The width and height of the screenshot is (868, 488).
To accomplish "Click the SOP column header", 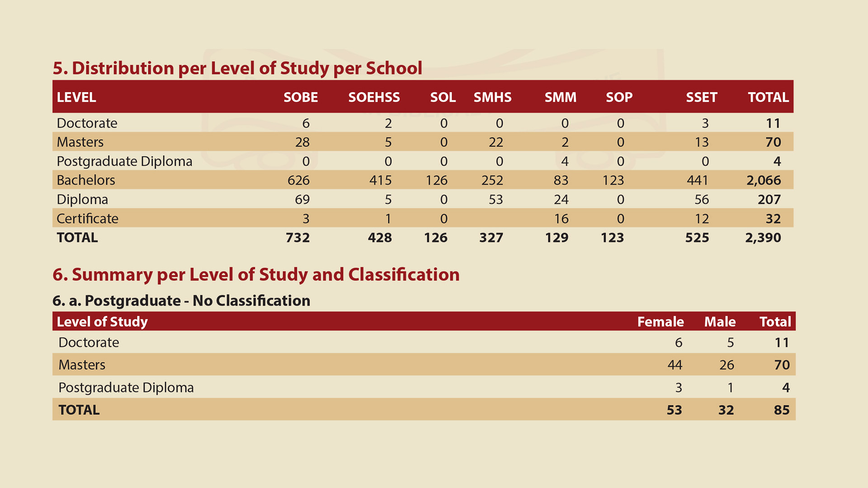I will [x=618, y=97].
